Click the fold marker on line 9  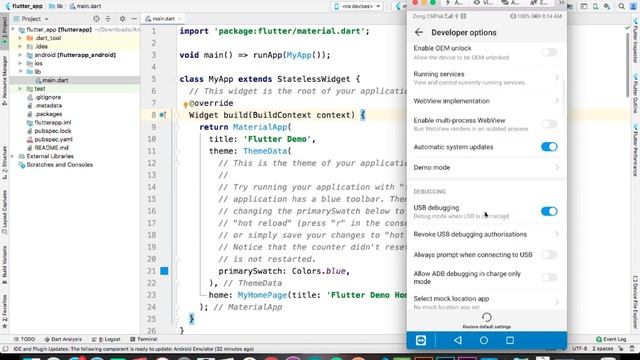pos(177,127)
